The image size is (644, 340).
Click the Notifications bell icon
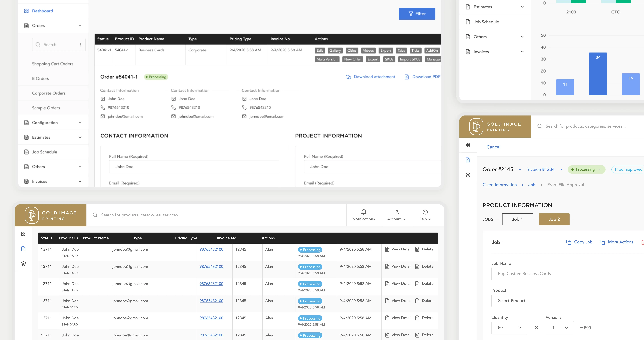tap(363, 212)
